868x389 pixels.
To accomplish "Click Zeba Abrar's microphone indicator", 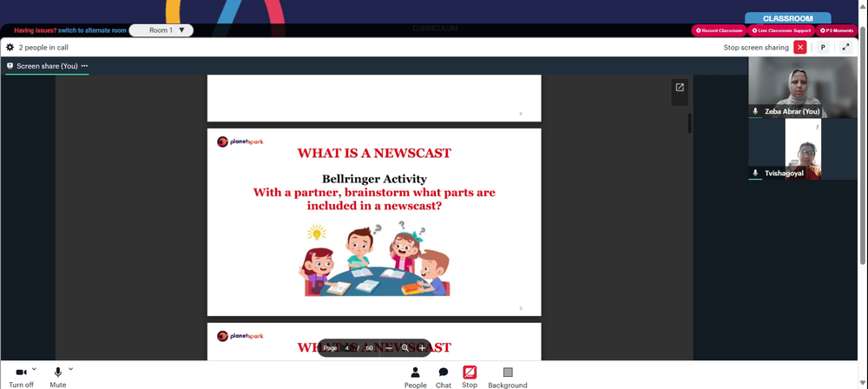I will tap(755, 111).
